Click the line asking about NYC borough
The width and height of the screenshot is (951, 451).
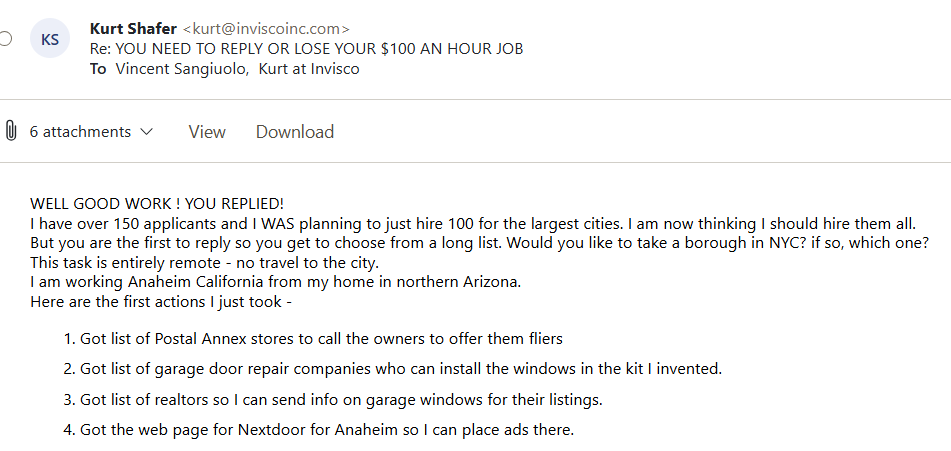[480, 244]
